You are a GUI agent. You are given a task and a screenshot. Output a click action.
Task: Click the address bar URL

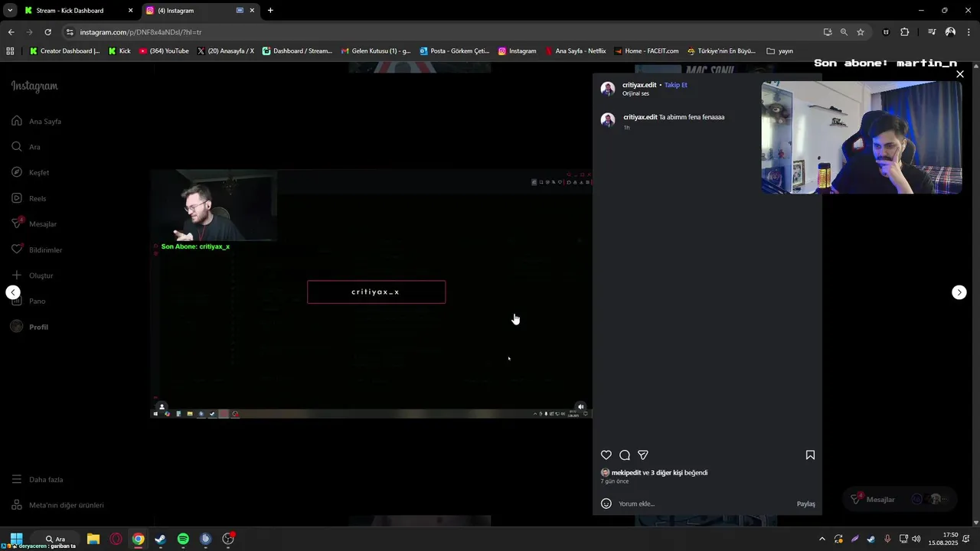pyautogui.click(x=141, y=32)
